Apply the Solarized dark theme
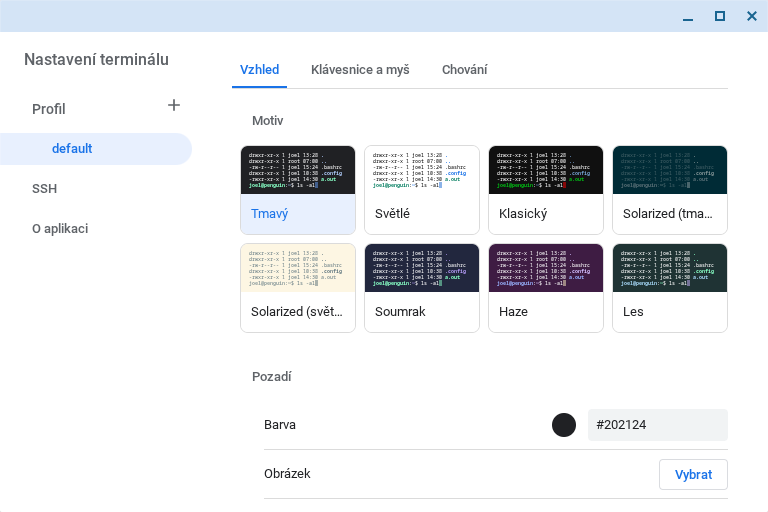The height and width of the screenshot is (512, 768). coord(670,190)
